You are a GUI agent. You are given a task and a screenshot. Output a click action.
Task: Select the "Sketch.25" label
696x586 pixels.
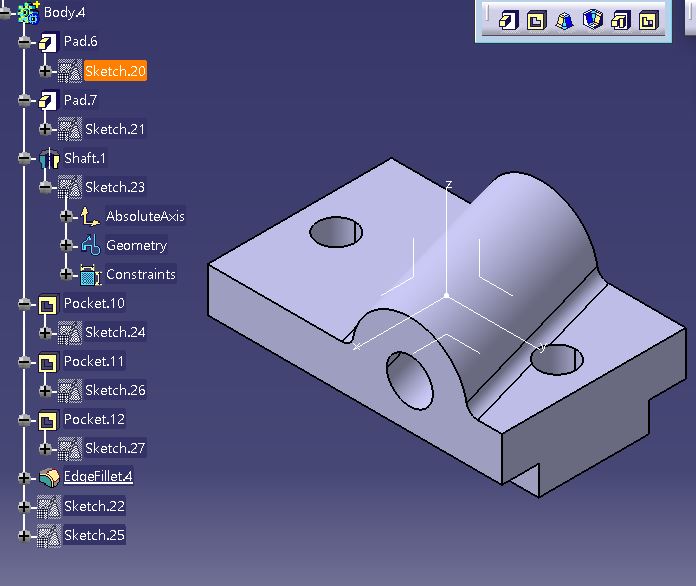pos(94,535)
